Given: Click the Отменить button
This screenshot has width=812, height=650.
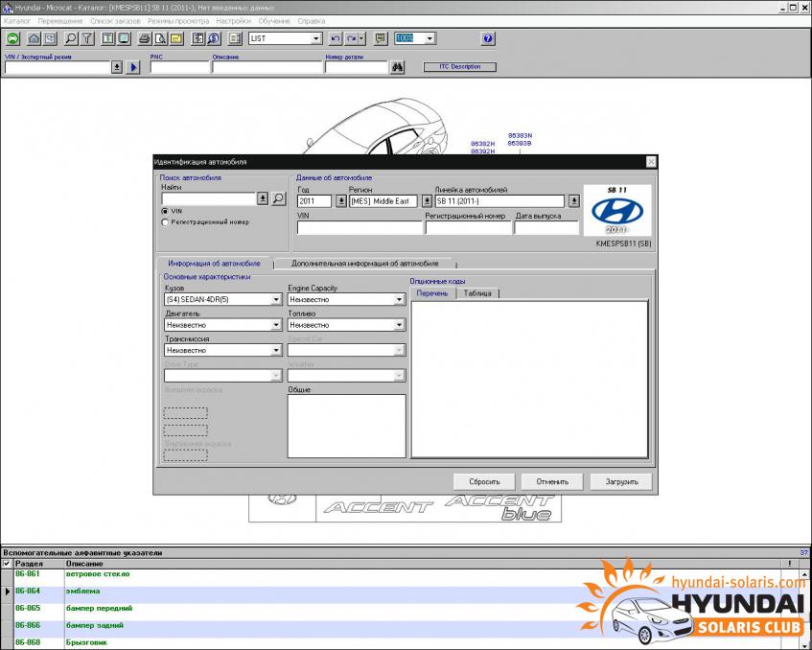Looking at the screenshot, I should point(552,481).
